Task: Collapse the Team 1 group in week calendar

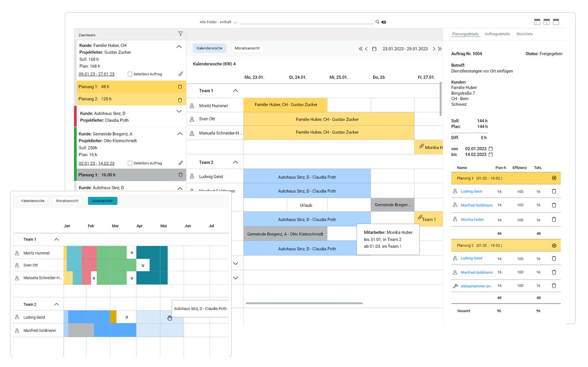Action: coord(235,91)
